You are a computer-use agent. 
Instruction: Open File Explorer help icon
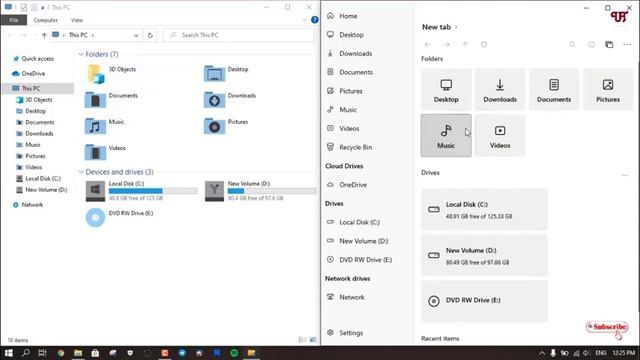coord(315,20)
